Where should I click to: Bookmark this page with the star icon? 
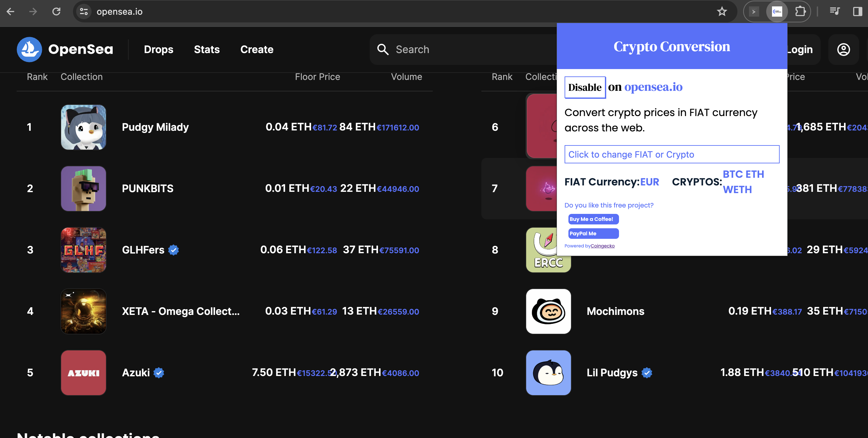[x=722, y=12]
